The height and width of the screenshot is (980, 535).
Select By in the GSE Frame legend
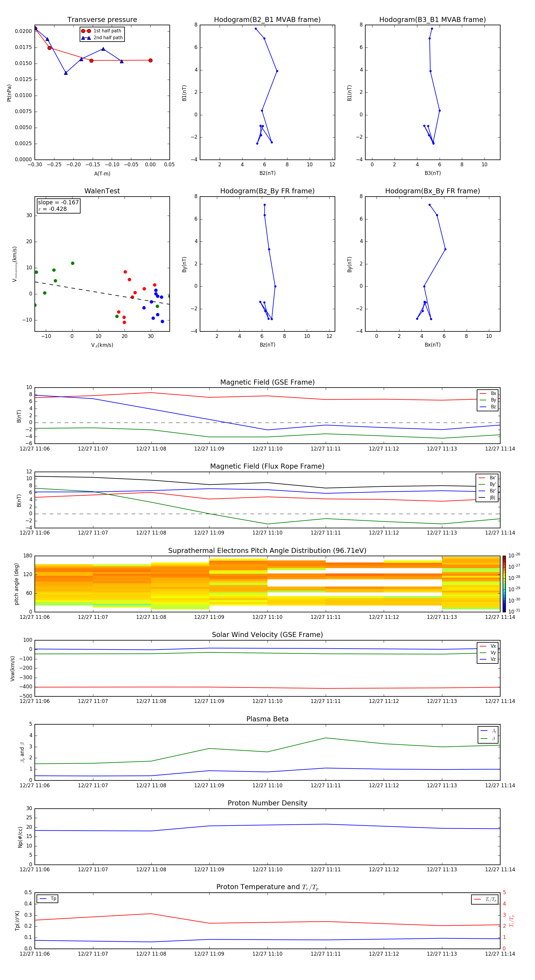[x=488, y=400]
